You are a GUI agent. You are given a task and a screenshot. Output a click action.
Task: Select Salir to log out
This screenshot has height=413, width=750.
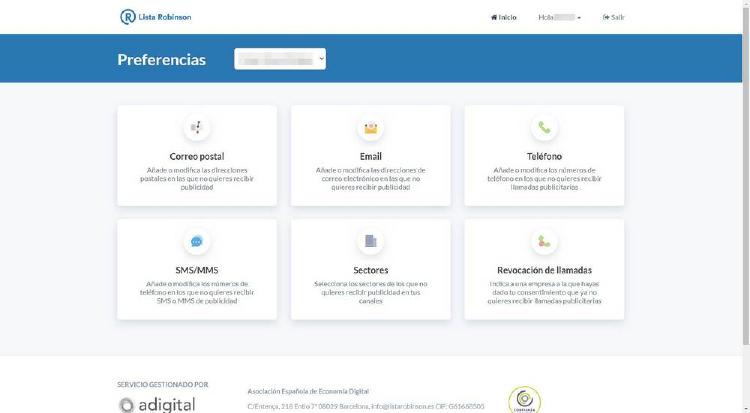pyautogui.click(x=614, y=17)
